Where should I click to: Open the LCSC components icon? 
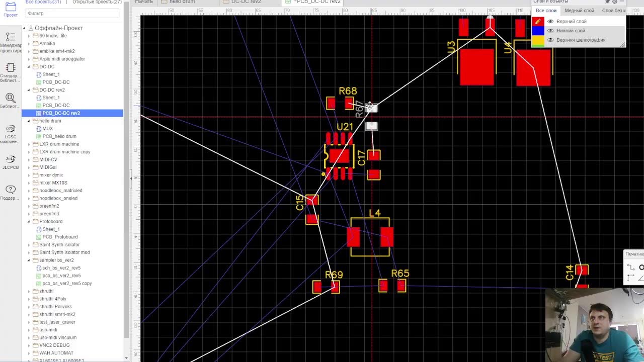(x=11, y=128)
